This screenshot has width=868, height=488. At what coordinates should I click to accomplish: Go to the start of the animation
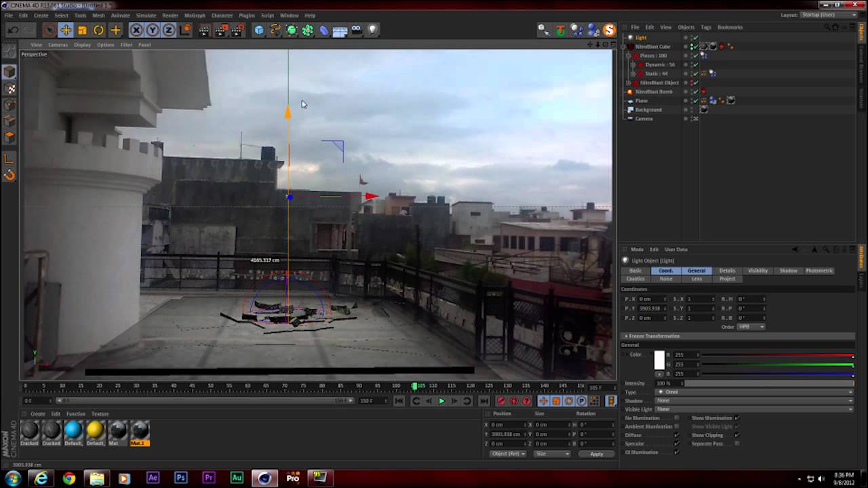pyautogui.click(x=399, y=401)
